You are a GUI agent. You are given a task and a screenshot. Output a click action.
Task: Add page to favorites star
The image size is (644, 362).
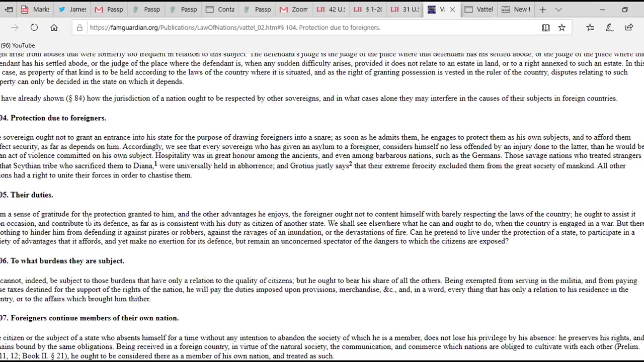562,28
